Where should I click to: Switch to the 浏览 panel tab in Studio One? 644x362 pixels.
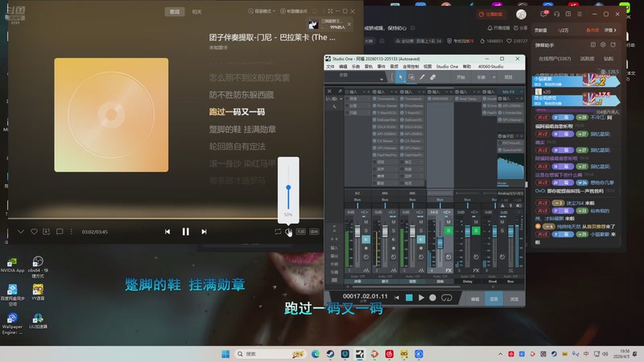514,299
